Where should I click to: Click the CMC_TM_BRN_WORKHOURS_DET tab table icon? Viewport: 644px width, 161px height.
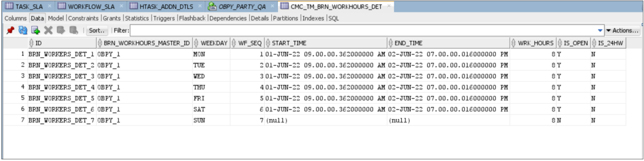284,6
